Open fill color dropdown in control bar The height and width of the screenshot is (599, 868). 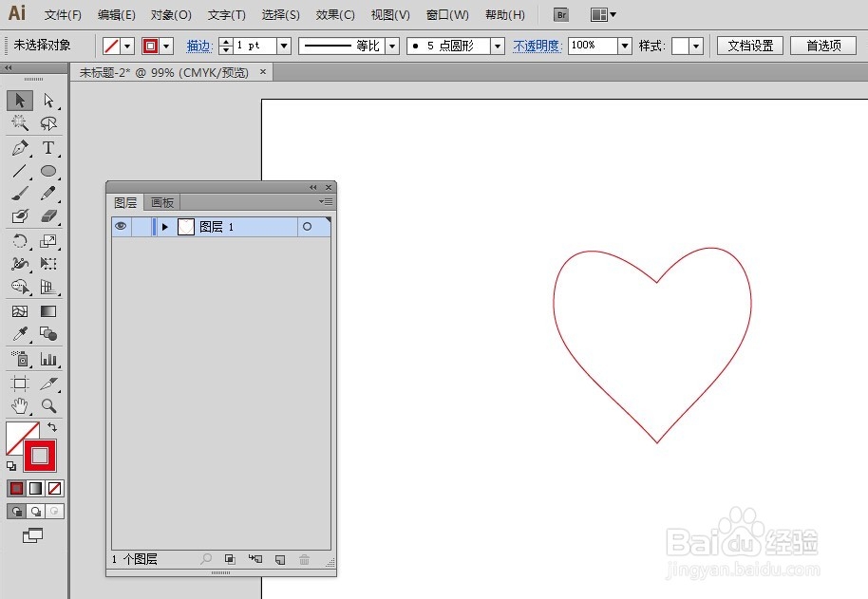pos(128,46)
